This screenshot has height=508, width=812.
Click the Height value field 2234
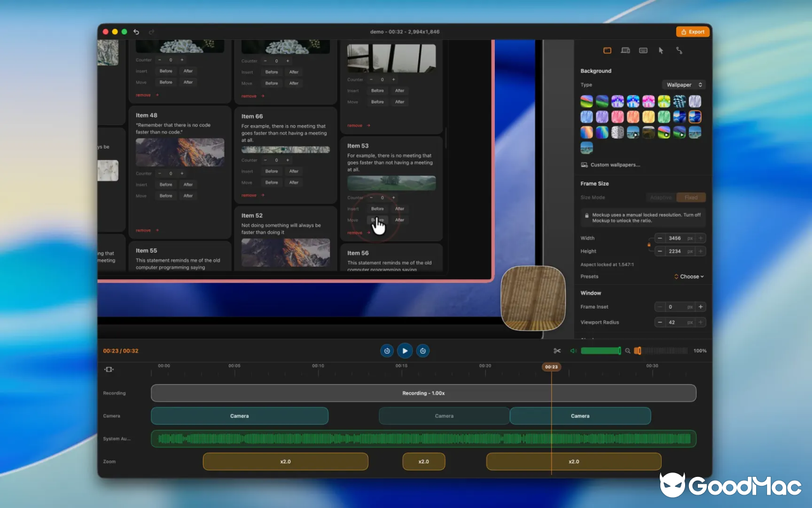[680, 251]
